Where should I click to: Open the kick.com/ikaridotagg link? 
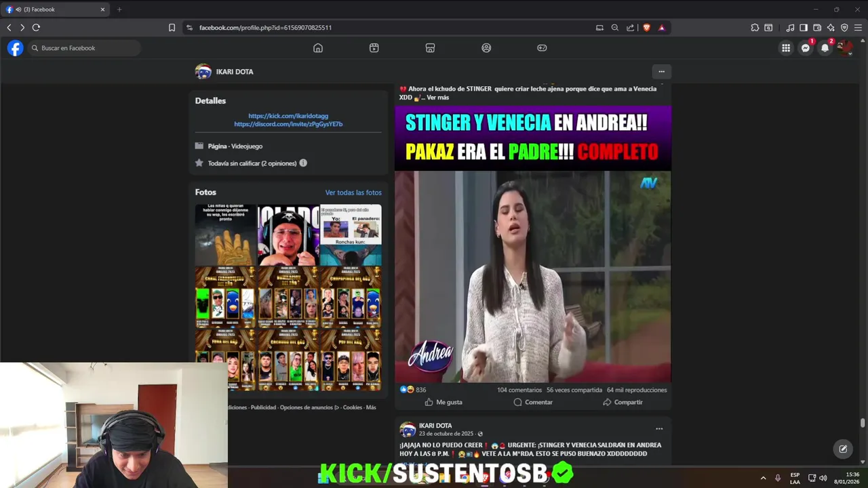(x=288, y=116)
